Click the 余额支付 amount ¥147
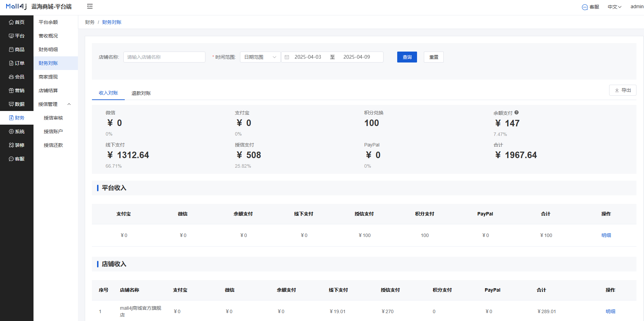The height and width of the screenshot is (321, 644). [507, 123]
